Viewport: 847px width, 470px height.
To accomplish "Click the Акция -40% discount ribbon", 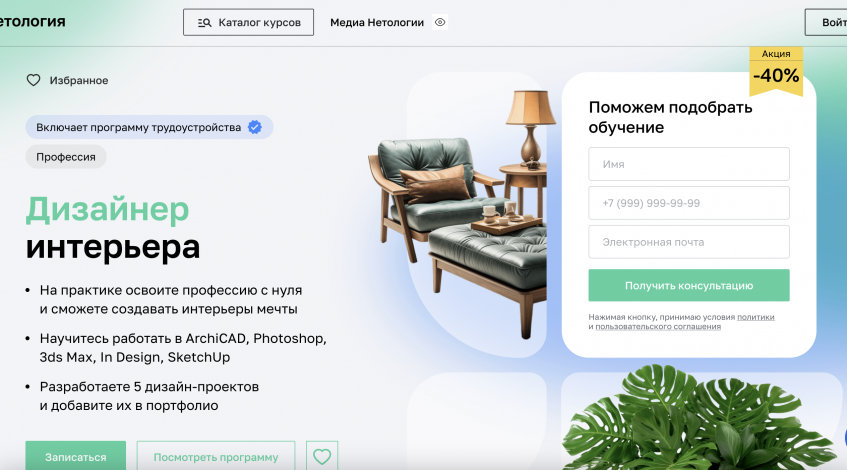I will point(776,71).
